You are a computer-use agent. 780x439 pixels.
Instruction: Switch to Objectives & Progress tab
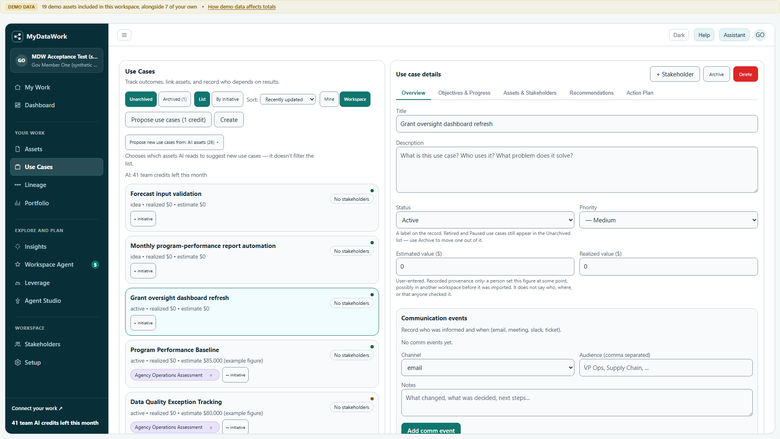[464, 93]
